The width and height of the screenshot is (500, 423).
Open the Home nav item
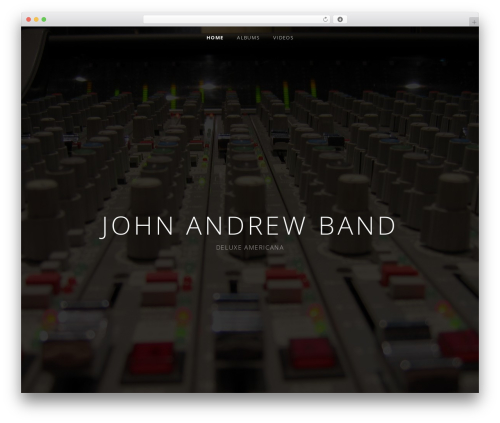(x=215, y=38)
